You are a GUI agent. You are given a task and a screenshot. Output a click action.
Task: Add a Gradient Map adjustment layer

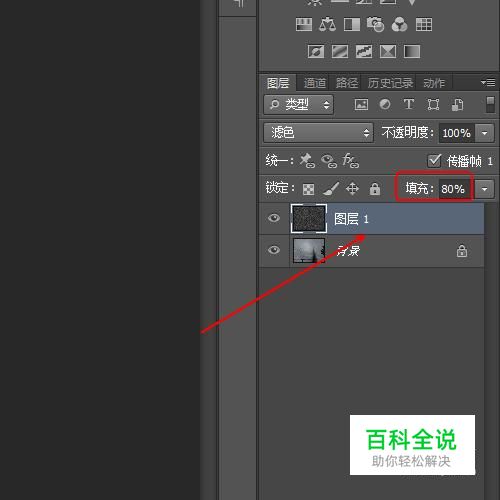412,52
